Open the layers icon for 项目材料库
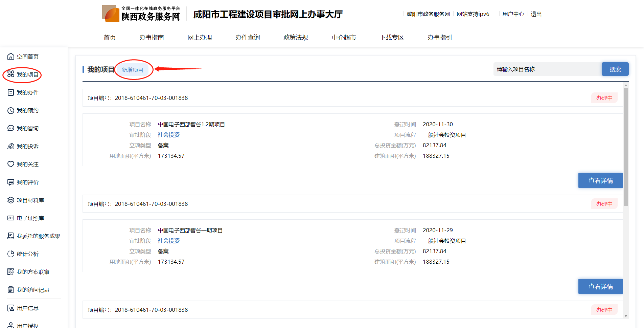The image size is (644, 328). click(11, 200)
